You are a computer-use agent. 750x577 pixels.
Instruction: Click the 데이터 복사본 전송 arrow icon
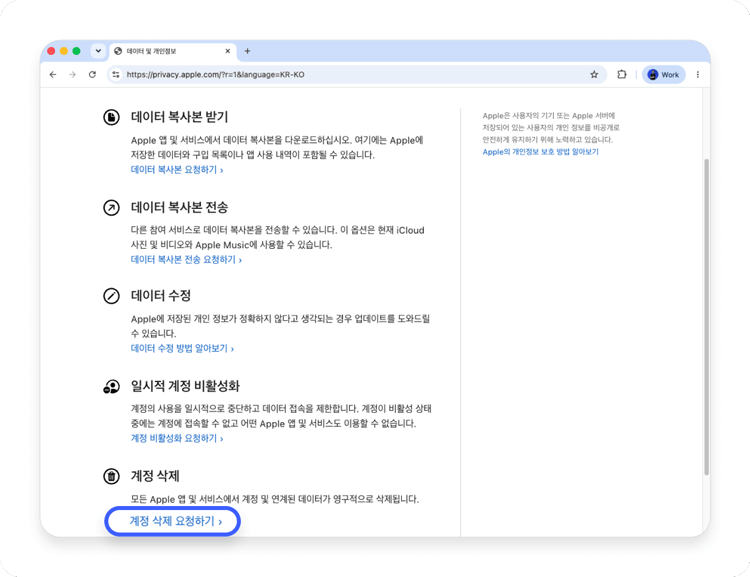(x=111, y=208)
